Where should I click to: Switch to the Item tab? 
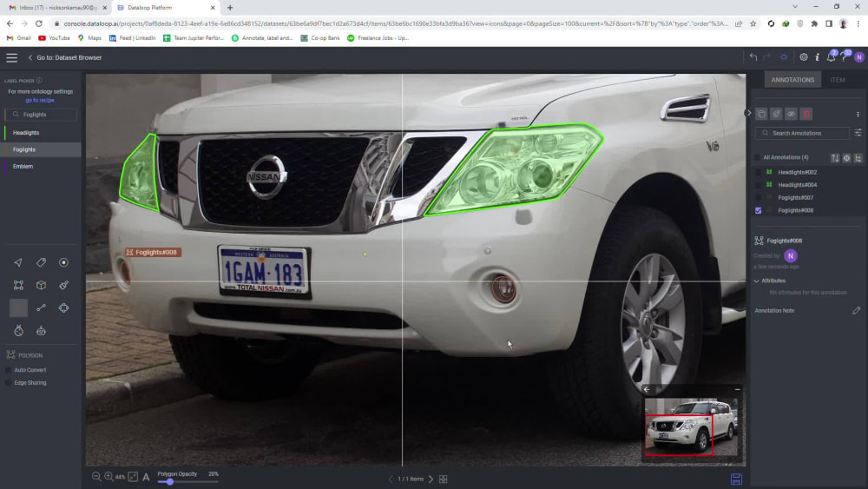(838, 80)
